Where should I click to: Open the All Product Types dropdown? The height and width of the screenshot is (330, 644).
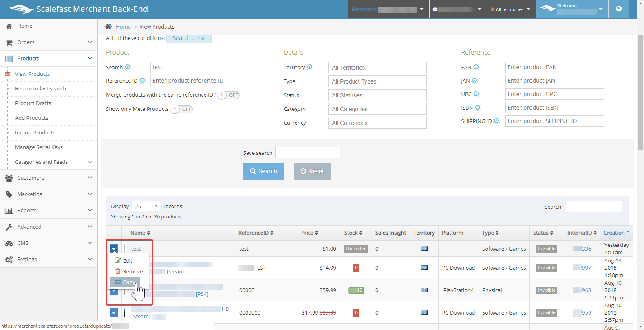point(377,81)
